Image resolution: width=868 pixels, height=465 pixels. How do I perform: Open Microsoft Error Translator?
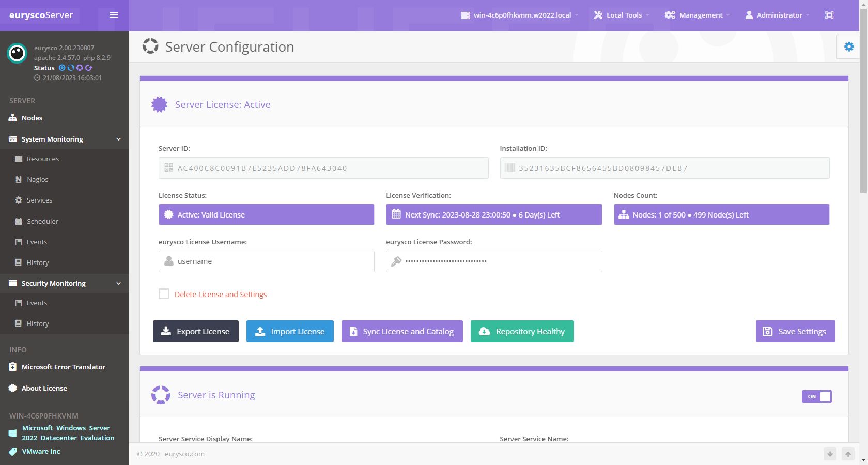(x=65, y=367)
